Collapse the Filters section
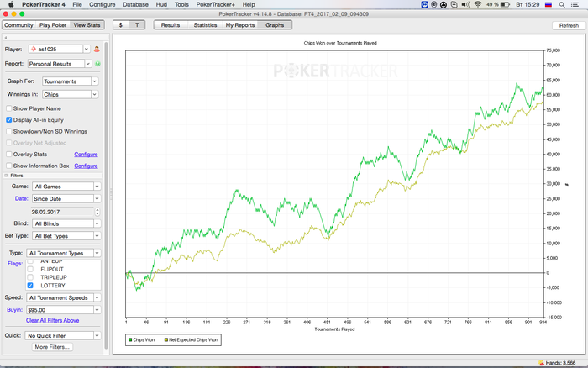This screenshot has width=588, height=368. tap(6, 176)
